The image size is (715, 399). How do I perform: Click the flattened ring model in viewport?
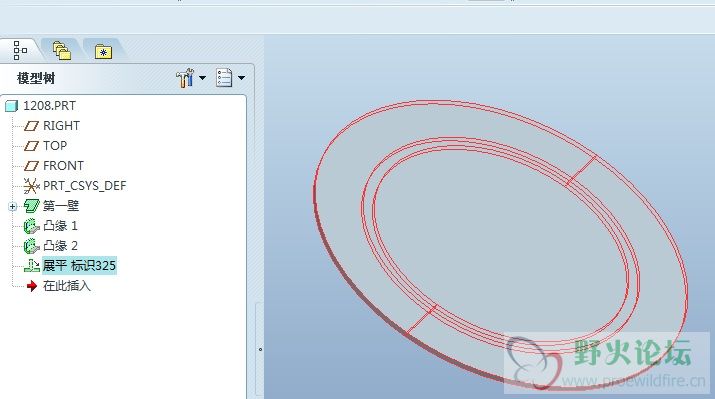coord(501,243)
